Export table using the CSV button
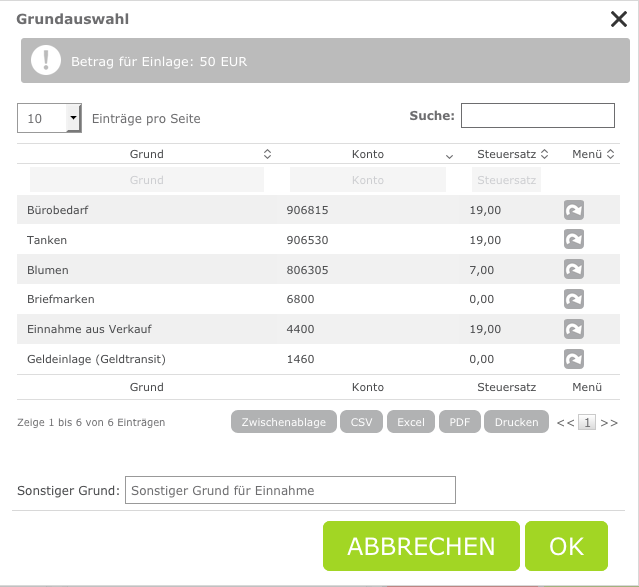The width and height of the screenshot is (639, 587). (x=361, y=422)
